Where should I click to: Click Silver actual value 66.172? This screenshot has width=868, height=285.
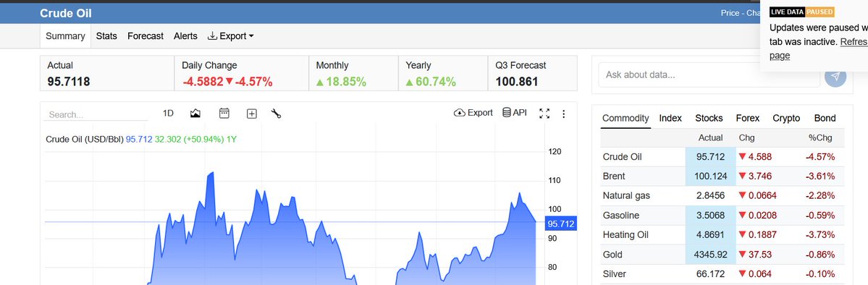coord(711,274)
